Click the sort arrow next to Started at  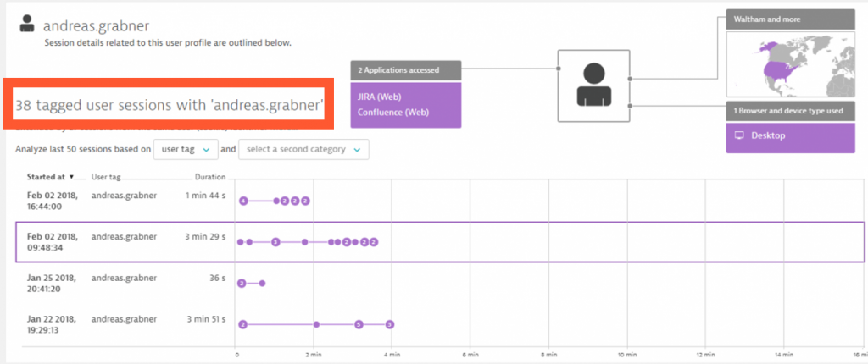(x=71, y=177)
